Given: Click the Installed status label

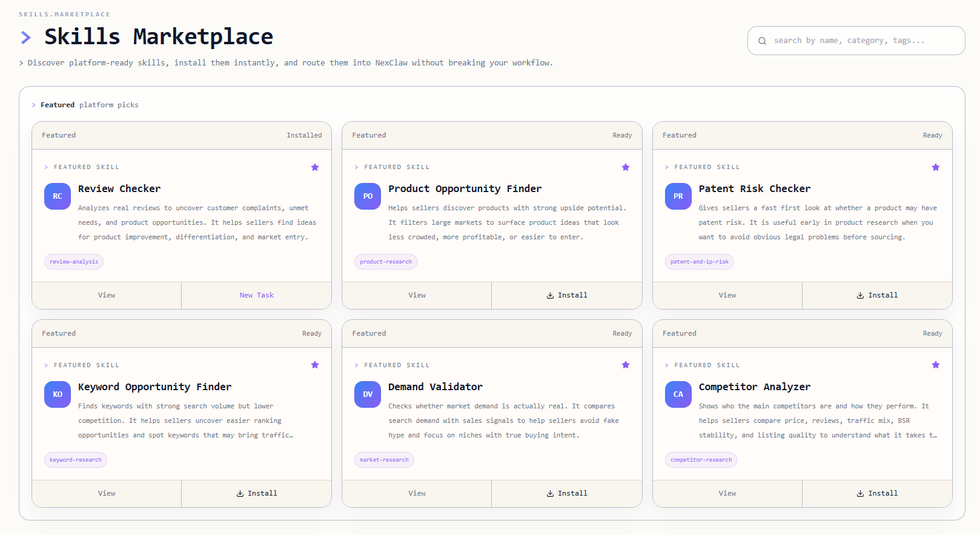Looking at the screenshot, I should click(x=304, y=135).
